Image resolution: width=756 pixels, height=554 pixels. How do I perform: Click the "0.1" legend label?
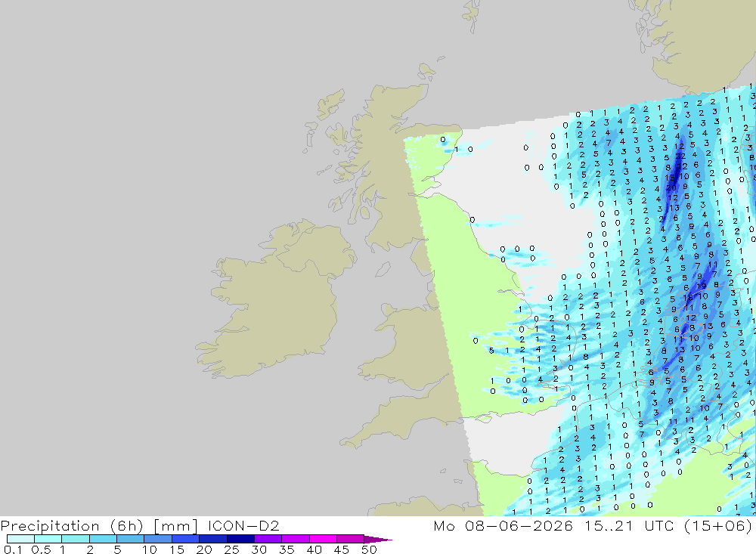coord(13,549)
